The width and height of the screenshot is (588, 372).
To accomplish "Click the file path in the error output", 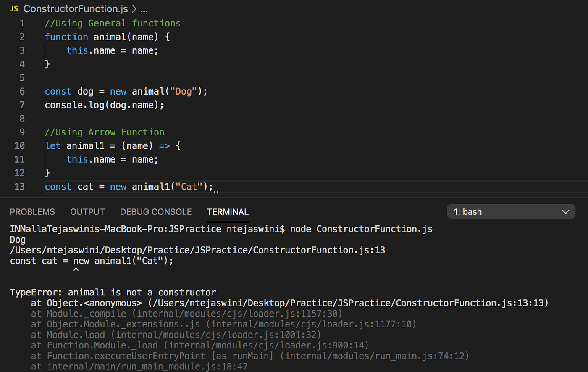I will click(x=197, y=250).
